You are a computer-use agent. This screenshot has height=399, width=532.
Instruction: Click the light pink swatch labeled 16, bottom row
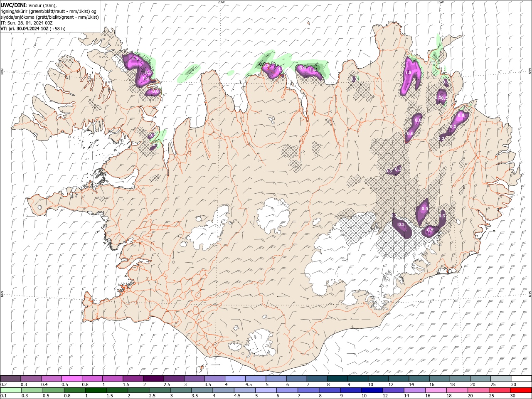(436, 390)
